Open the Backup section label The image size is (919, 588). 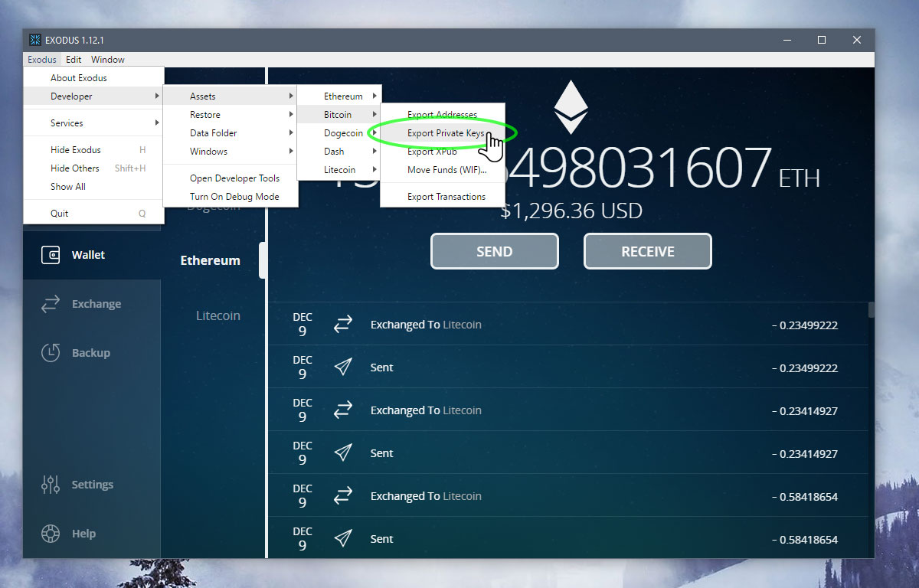pos(91,353)
